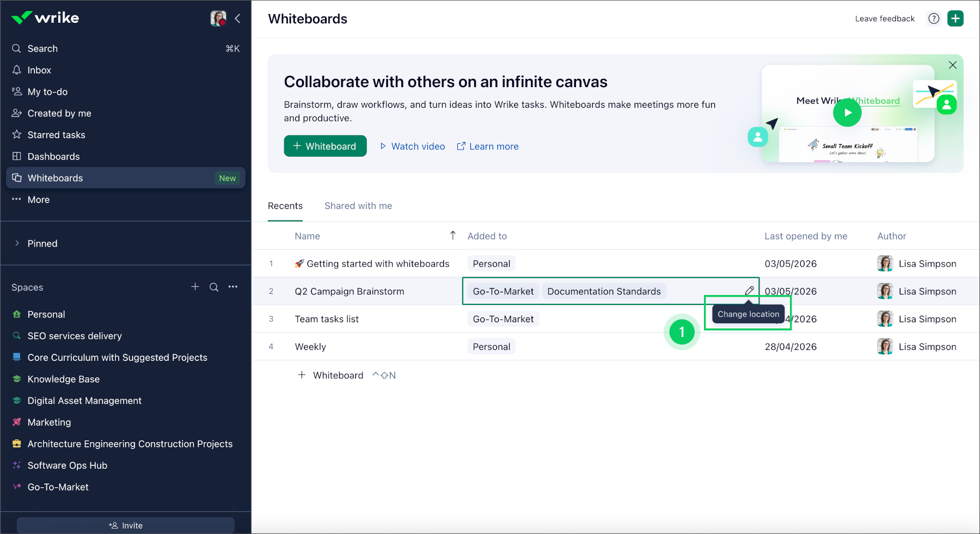
Task: Click the 28/04/2026 date on Weekly row
Action: pyautogui.click(x=791, y=347)
